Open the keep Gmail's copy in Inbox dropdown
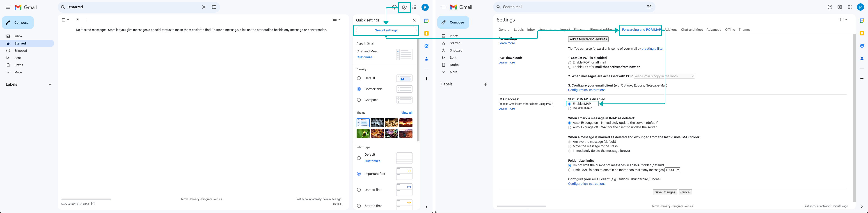Viewport: 868px width, 213px height. pyautogui.click(x=664, y=76)
